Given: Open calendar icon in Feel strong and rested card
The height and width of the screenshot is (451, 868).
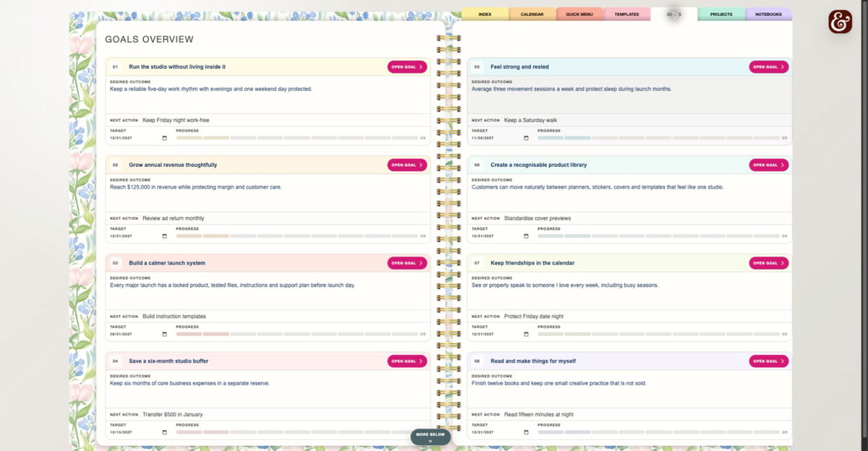Looking at the screenshot, I should point(526,138).
